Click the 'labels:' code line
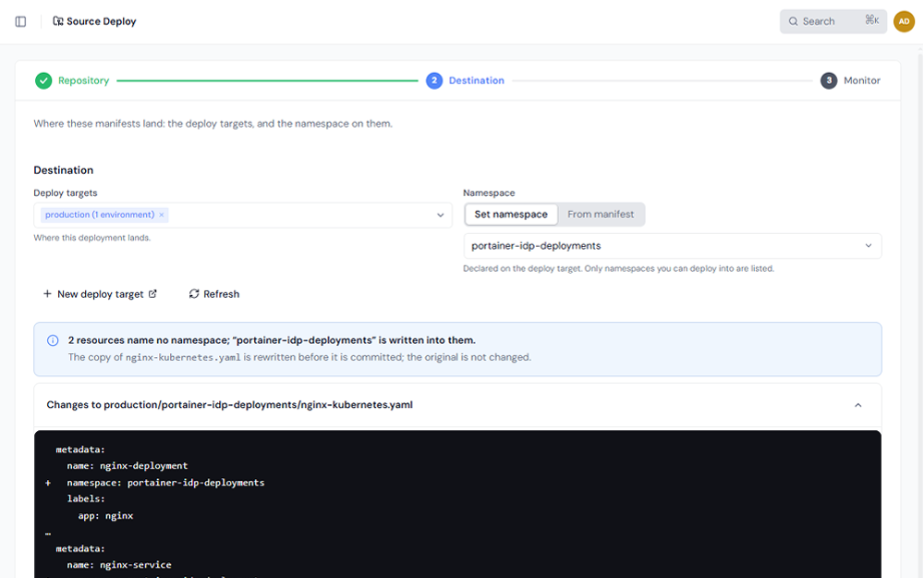Screen dimensions: 924x578 [86, 499]
